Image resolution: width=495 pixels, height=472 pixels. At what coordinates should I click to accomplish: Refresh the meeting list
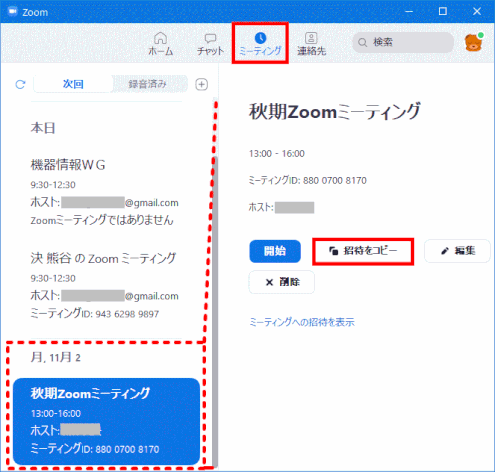click(x=20, y=84)
